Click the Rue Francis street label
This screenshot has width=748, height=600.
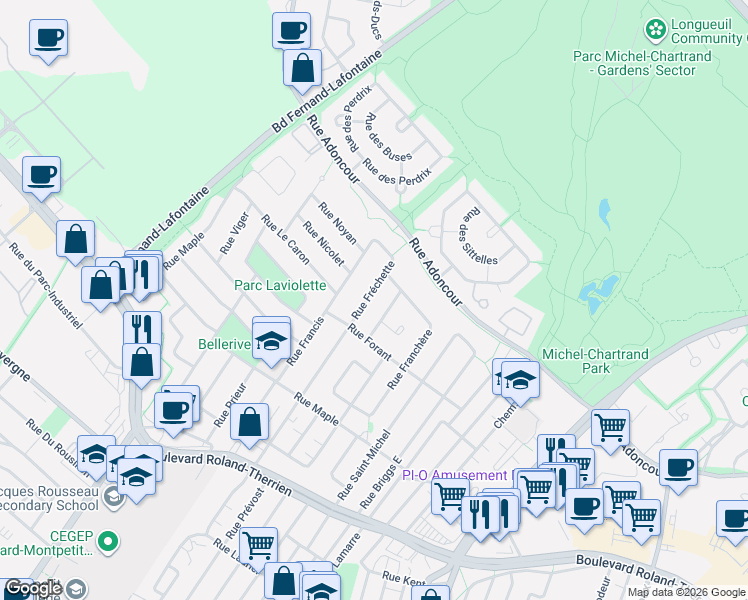(306, 341)
